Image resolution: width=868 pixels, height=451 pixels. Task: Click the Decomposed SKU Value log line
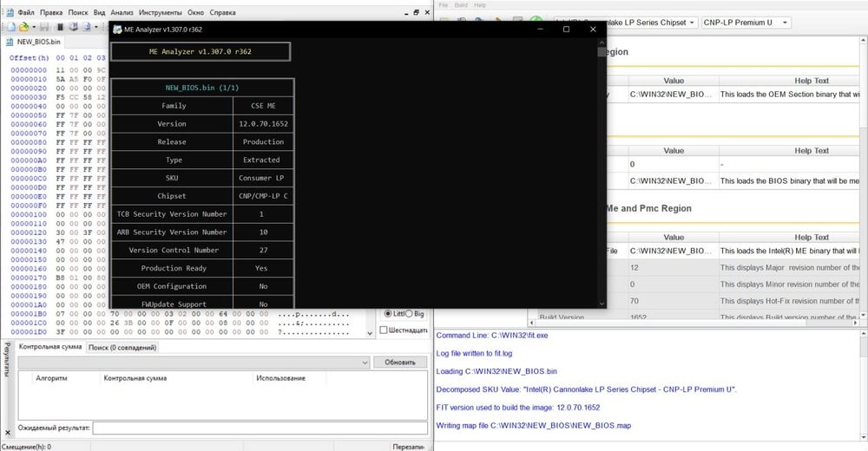click(x=586, y=389)
